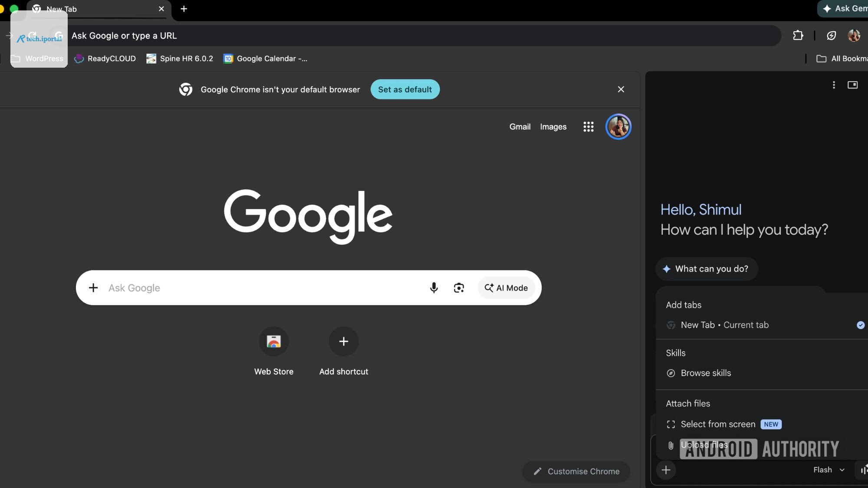Viewport: 868px width, 488px height.
Task: Open the Images link
Action: pos(553,127)
